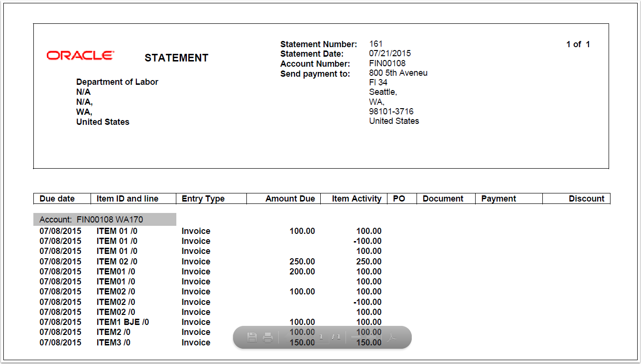Screen dimensions: 641x364
Task: Click address line 800 5th Aveneu
Action: point(398,73)
